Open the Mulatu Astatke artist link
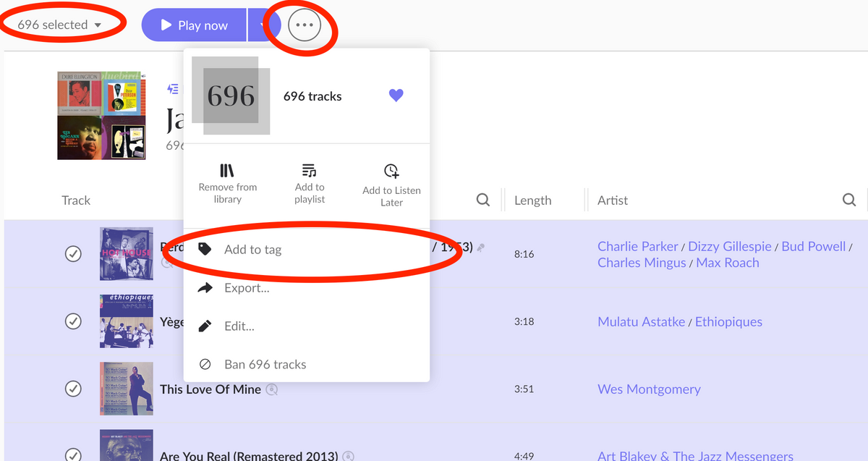 pyautogui.click(x=642, y=322)
